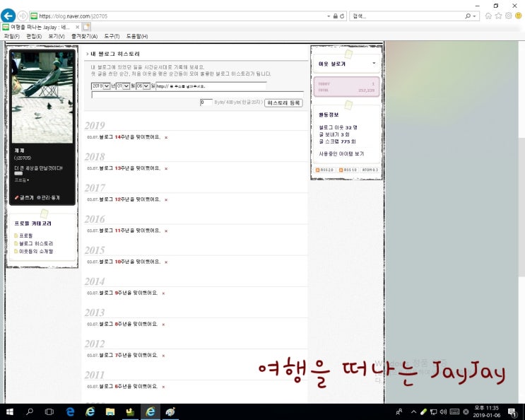Delete the 6주년 history entry with its x
The width and height of the screenshot is (525, 420).
[x=163, y=387]
